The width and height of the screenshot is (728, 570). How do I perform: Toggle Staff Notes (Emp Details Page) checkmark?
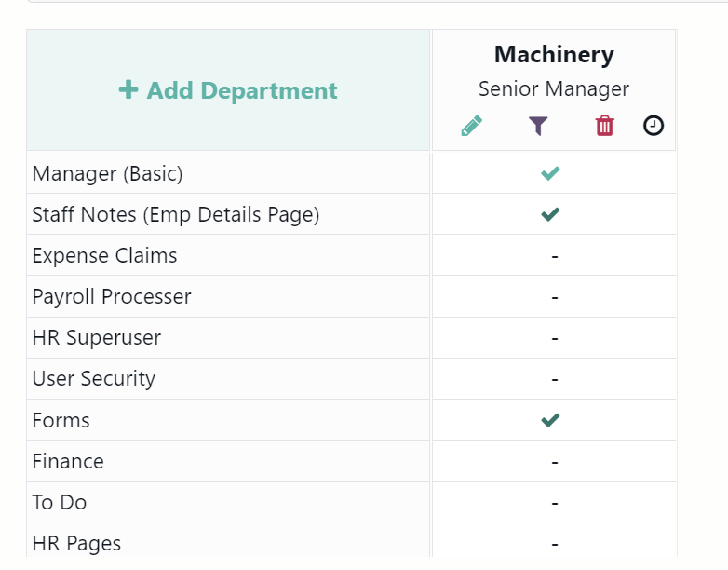tap(550, 214)
